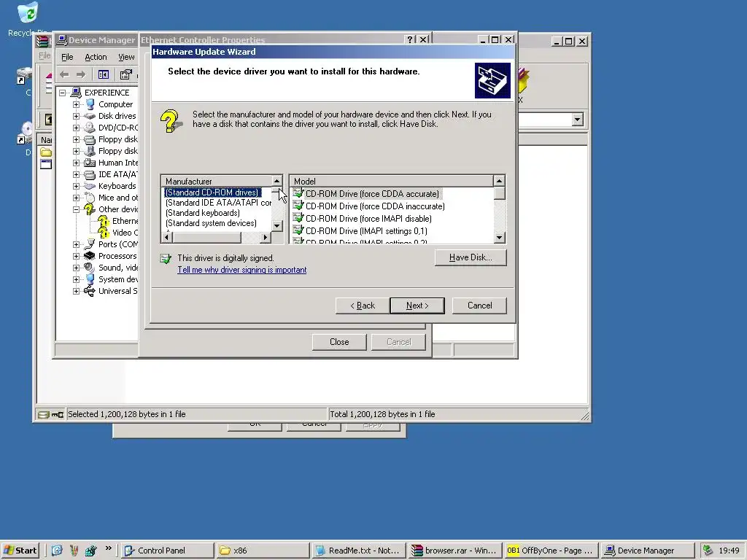Go Back in the Hardware Update Wizard
Viewport: 747px width, 560px height.
[362, 306]
